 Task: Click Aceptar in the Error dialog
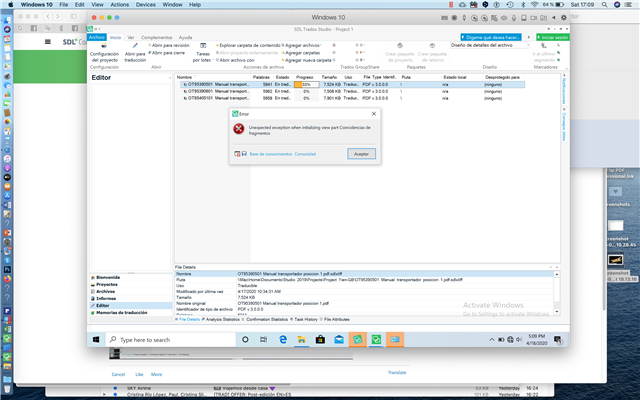(x=361, y=154)
